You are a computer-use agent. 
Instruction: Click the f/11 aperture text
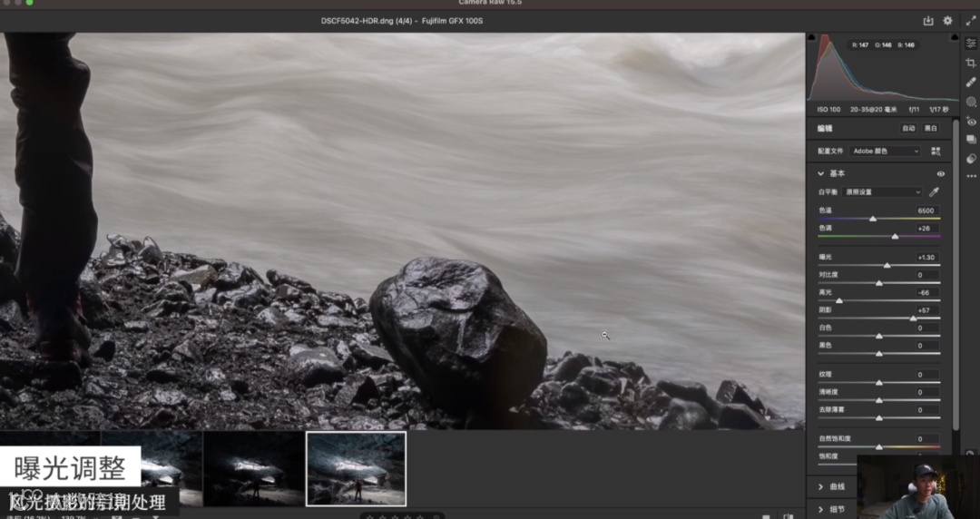click(914, 110)
